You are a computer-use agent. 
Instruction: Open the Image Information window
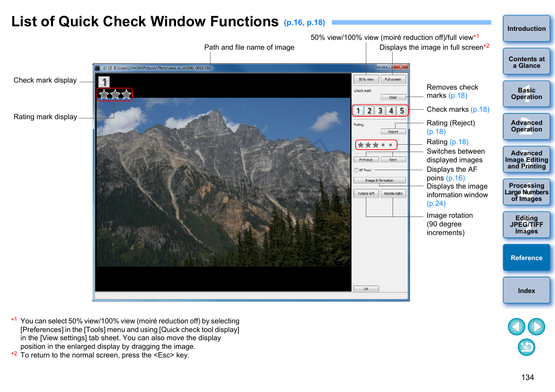click(379, 180)
